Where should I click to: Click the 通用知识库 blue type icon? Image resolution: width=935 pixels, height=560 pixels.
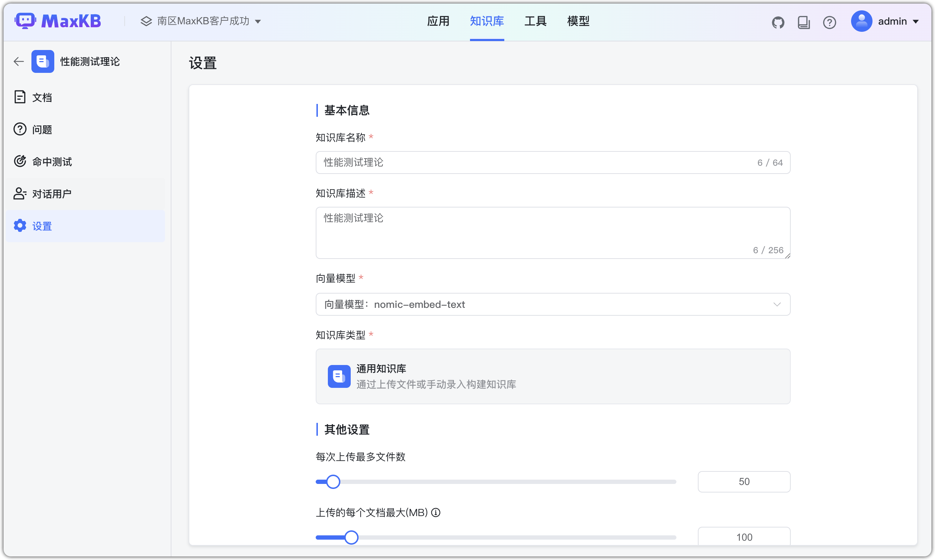coord(339,376)
